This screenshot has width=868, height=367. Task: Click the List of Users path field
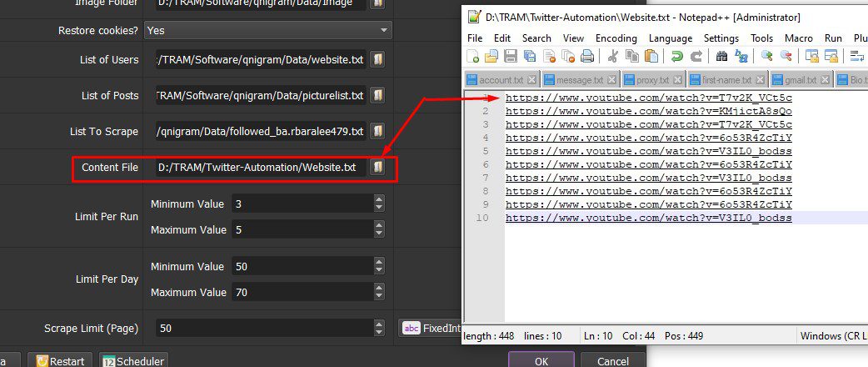pos(260,60)
